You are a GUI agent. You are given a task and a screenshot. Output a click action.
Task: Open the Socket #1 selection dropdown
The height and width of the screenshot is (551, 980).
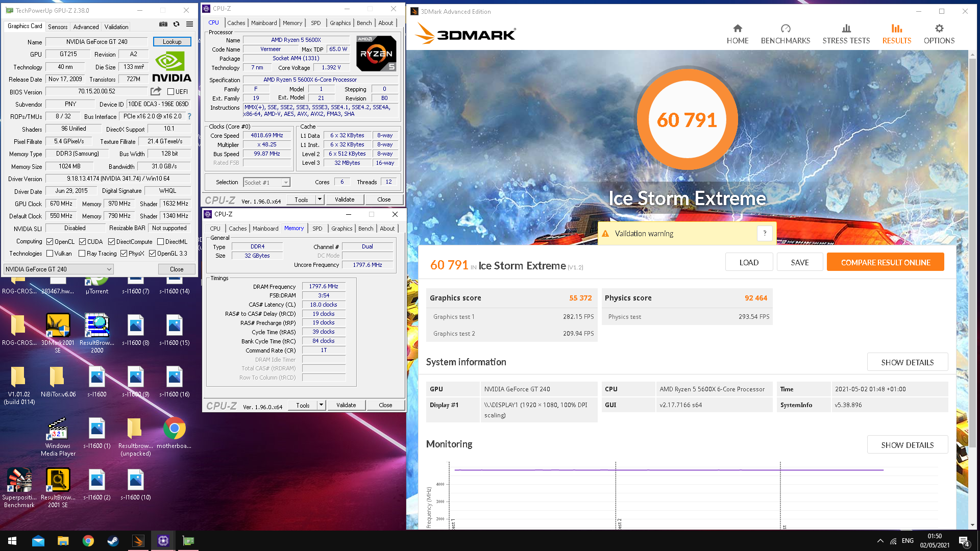(x=266, y=183)
